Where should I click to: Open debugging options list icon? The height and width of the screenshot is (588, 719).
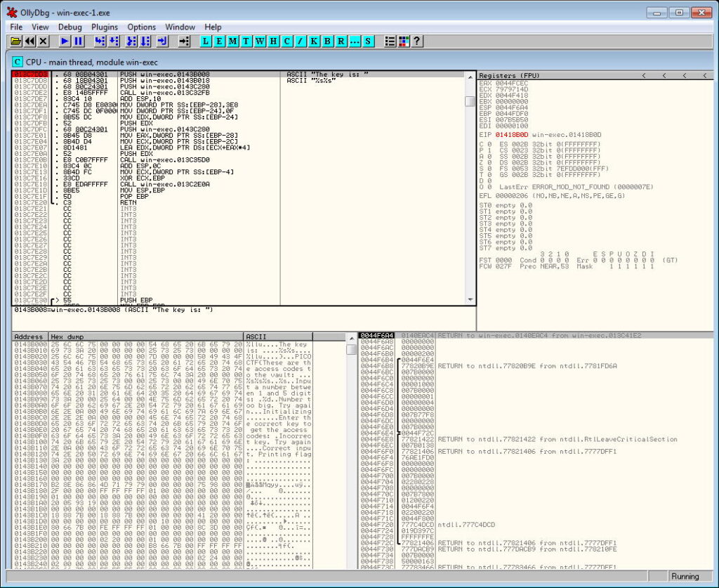(x=390, y=41)
